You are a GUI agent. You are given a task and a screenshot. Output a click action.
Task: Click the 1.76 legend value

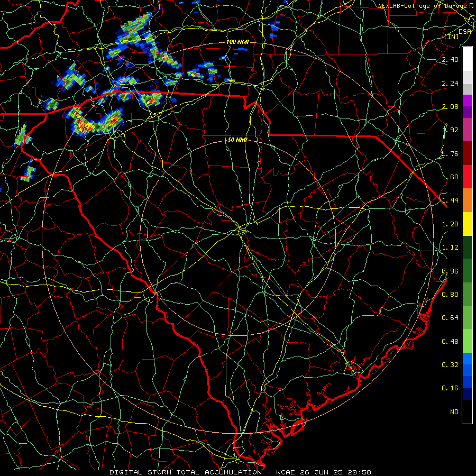[450, 153]
